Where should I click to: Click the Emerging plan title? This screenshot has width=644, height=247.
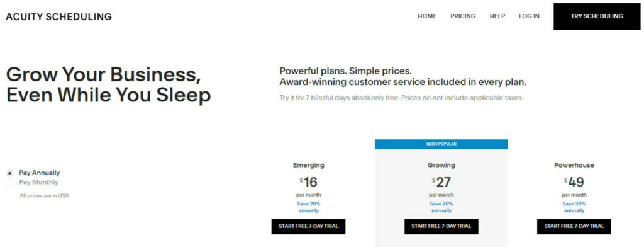[308, 165]
